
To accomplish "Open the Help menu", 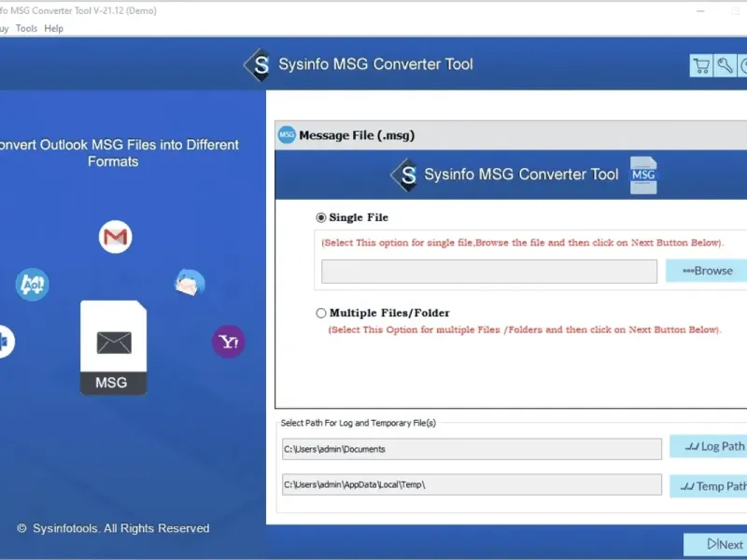I will coord(54,29).
